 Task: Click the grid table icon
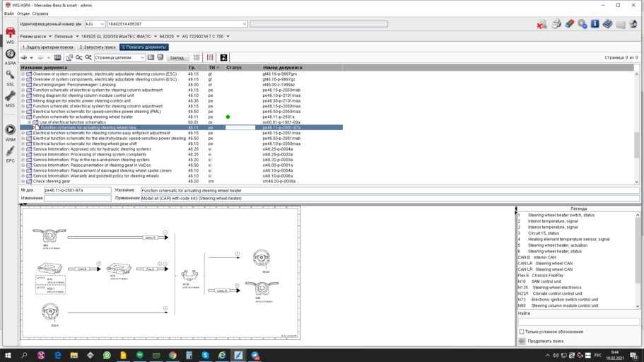point(197,57)
